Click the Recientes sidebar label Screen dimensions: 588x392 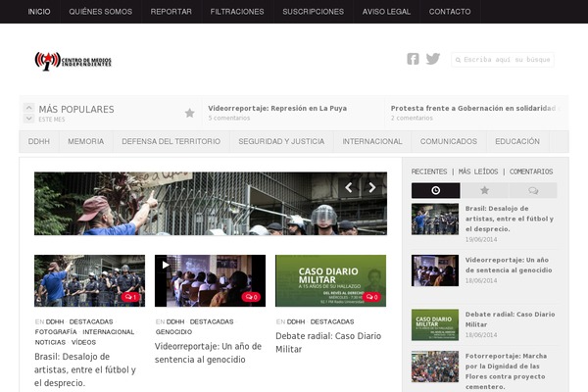click(429, 171)
